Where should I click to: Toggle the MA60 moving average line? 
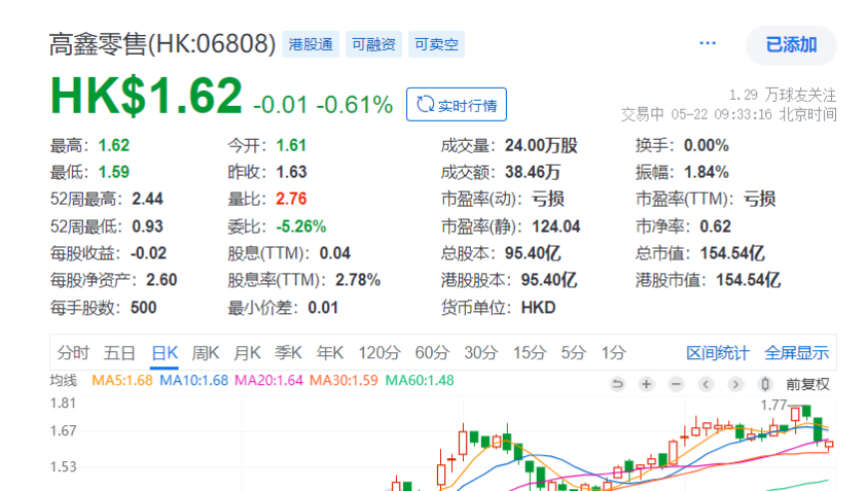click(x=419, y=381)
